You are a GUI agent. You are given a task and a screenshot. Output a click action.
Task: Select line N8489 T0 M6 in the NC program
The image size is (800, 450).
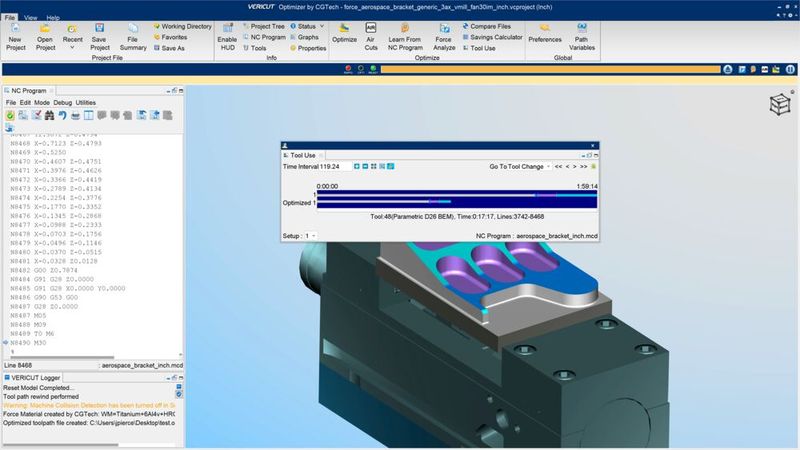click(32, 334)
